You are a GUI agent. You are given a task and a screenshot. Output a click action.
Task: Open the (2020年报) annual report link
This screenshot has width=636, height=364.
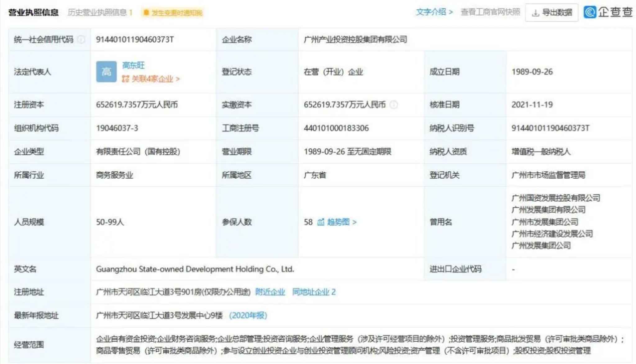click(248, 316)
